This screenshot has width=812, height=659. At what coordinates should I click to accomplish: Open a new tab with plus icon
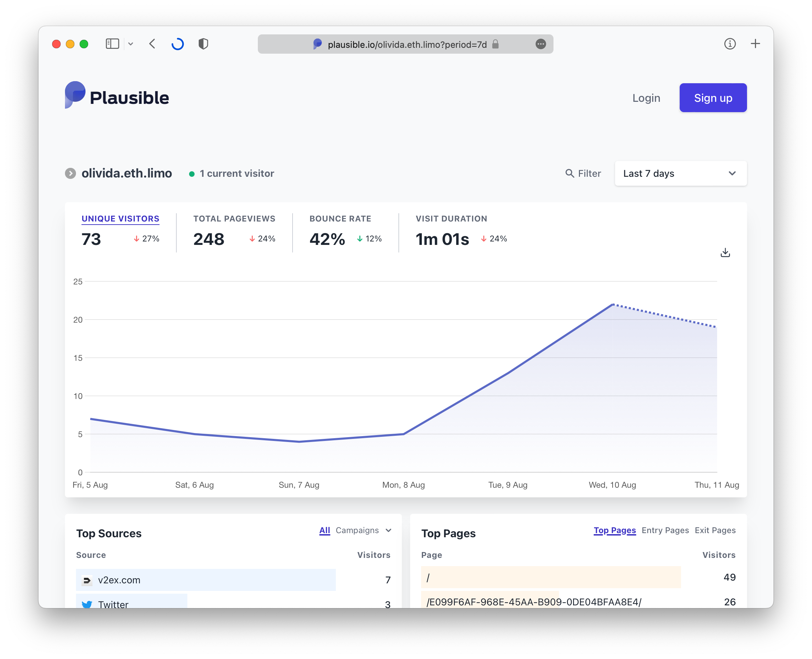tap(755, 44)
